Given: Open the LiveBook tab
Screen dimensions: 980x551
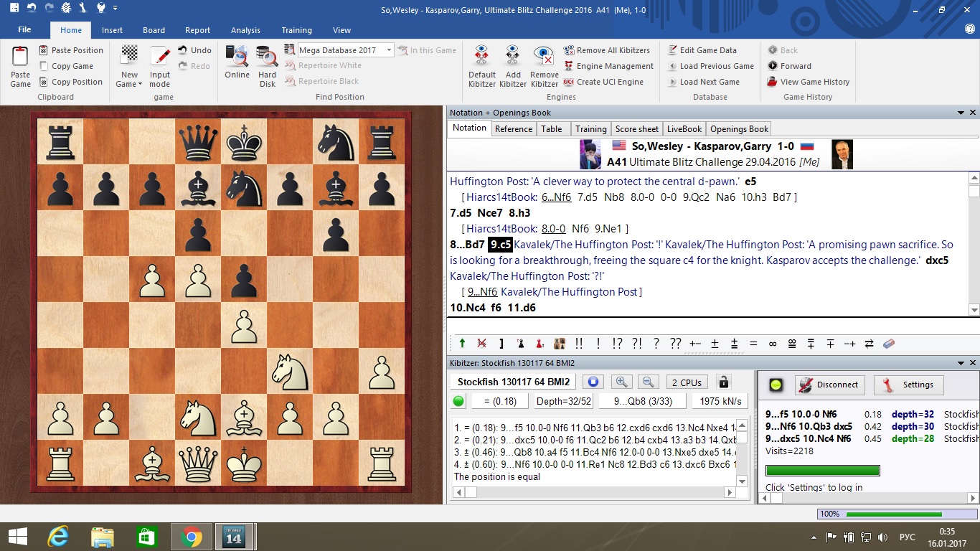Looking at the screenshot, I should 684,129.
